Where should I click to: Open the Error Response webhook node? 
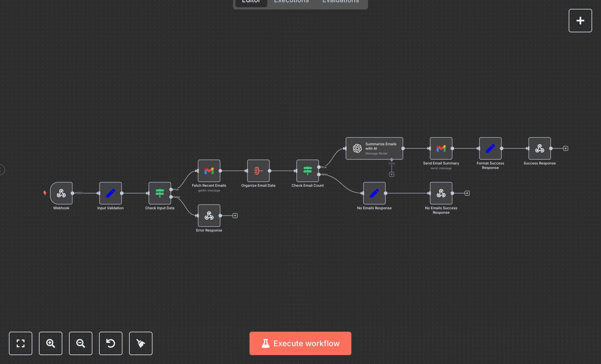[209, 215]
